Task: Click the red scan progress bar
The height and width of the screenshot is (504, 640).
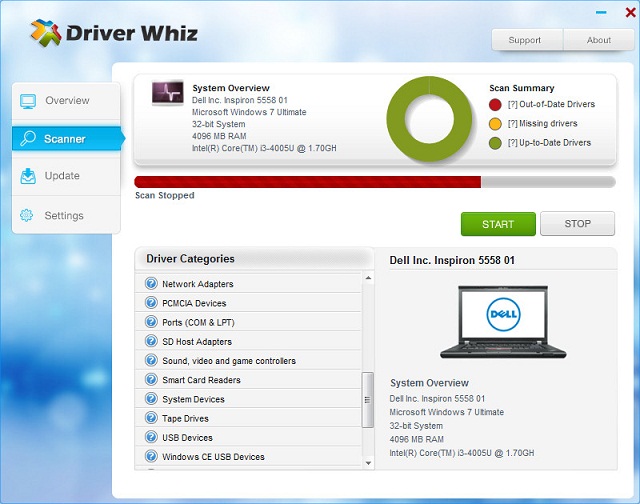Action: click(308, 182)
